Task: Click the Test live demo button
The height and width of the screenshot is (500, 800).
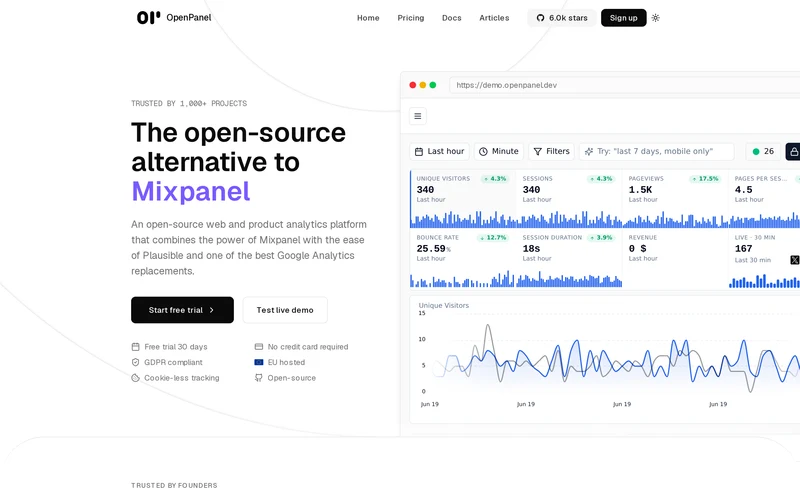Action: pos(285,310)
